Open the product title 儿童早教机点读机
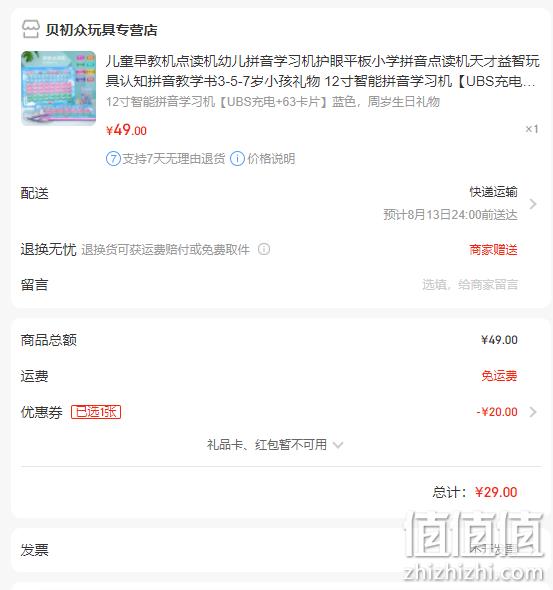The width and height of the screenshot is (553, 590). click(x=322, y=71)
